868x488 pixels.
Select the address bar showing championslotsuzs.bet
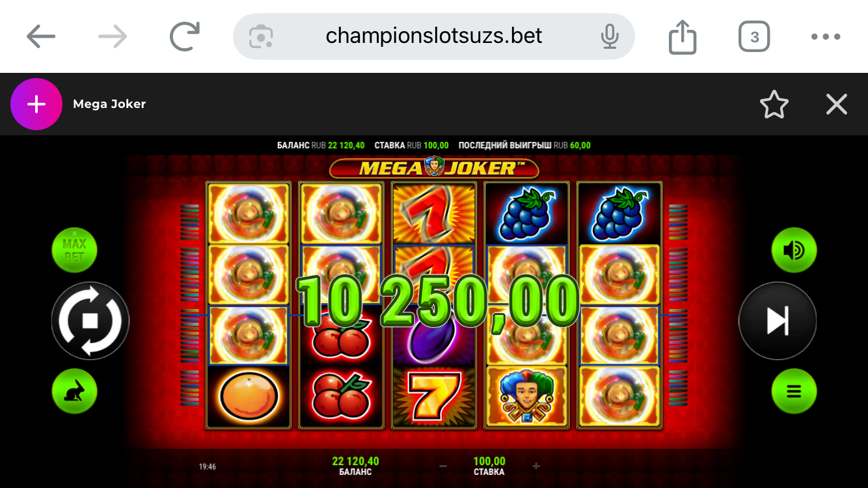click(x=434, y=36)
